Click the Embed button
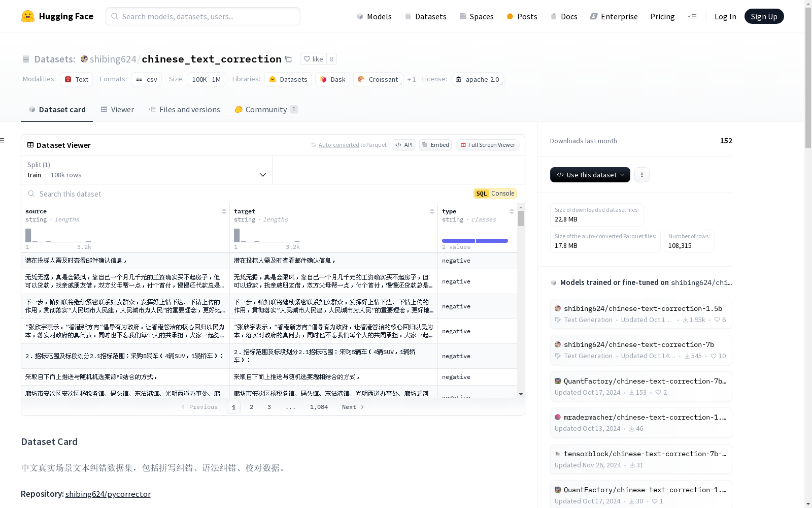This screenshot has width=812, height=508. tap(435, 145)
